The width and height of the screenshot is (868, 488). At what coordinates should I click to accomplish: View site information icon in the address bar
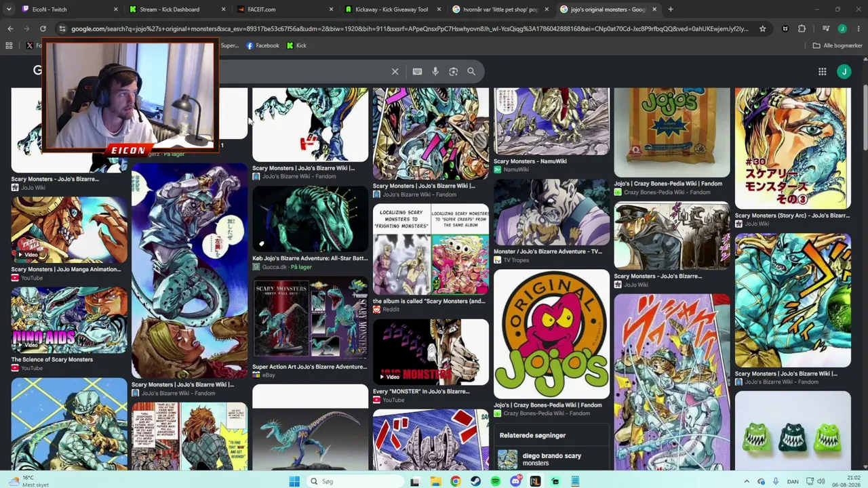[62, 28]
